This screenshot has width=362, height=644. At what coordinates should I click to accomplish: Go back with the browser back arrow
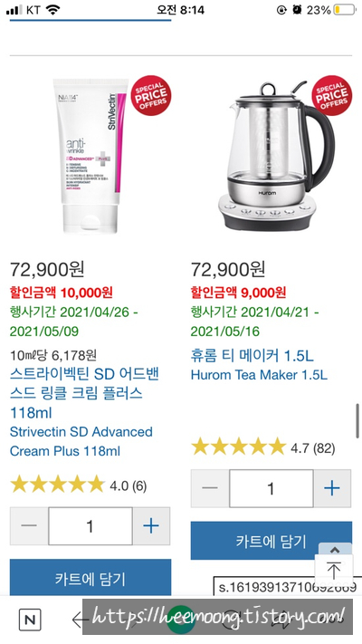(x=80, y=620)
